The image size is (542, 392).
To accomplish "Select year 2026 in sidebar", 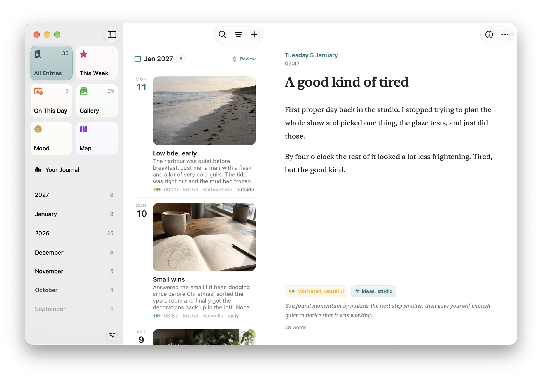I will [x=74, y=233].
